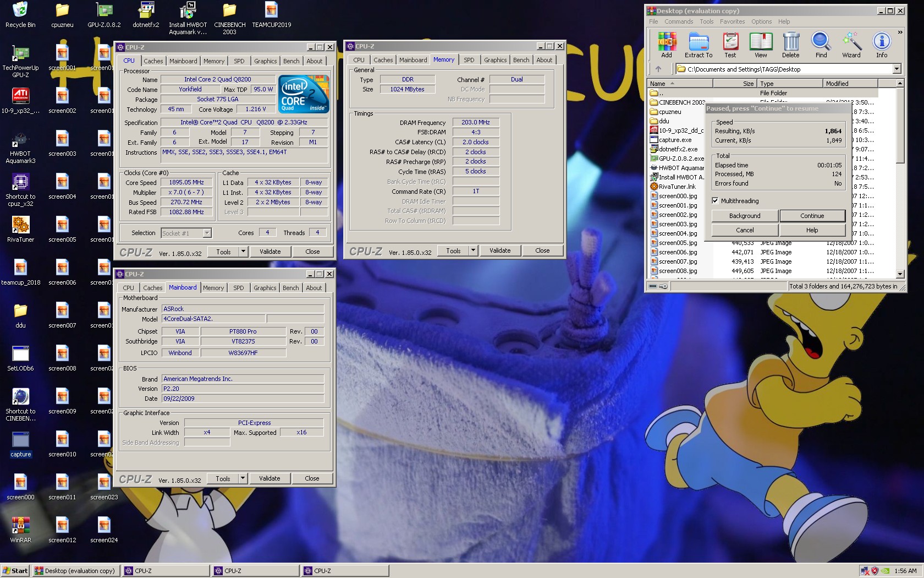Select the cpuzneu folder on desktop
924x578 pixels.
click(x=62, y=15)
